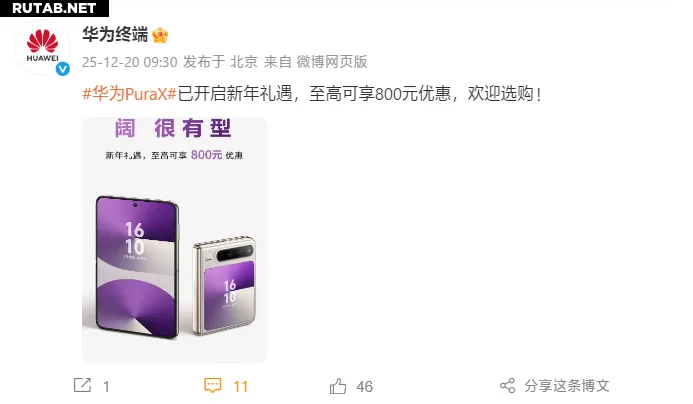Click the post timestamp 25-12-20 09:30
693x404 pixels.
point(129,62)
